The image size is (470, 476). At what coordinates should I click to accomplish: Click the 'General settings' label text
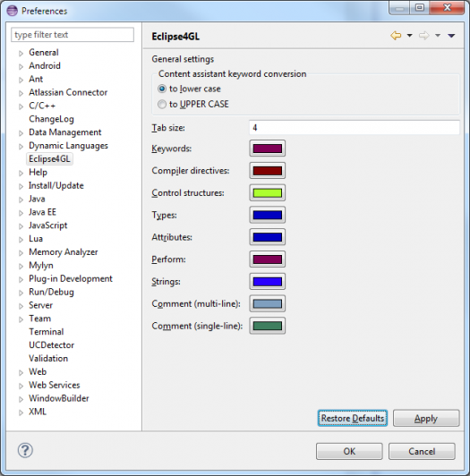click(x=183, y=59)
